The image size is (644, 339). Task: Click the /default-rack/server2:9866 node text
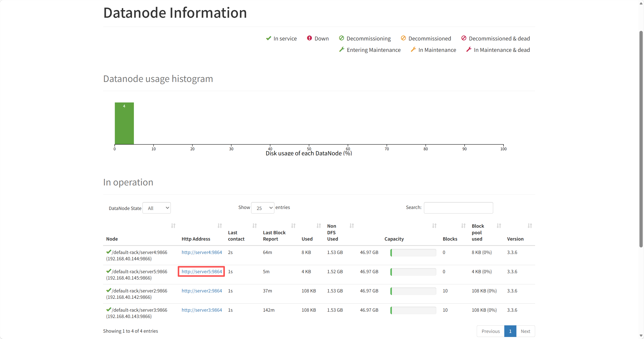click(x=139, y=291)
